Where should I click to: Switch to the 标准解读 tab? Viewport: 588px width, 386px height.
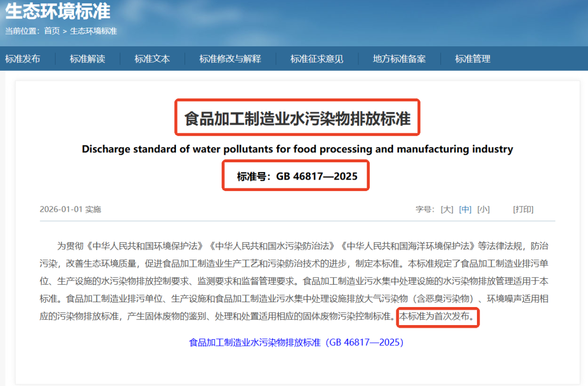(89, 58)
